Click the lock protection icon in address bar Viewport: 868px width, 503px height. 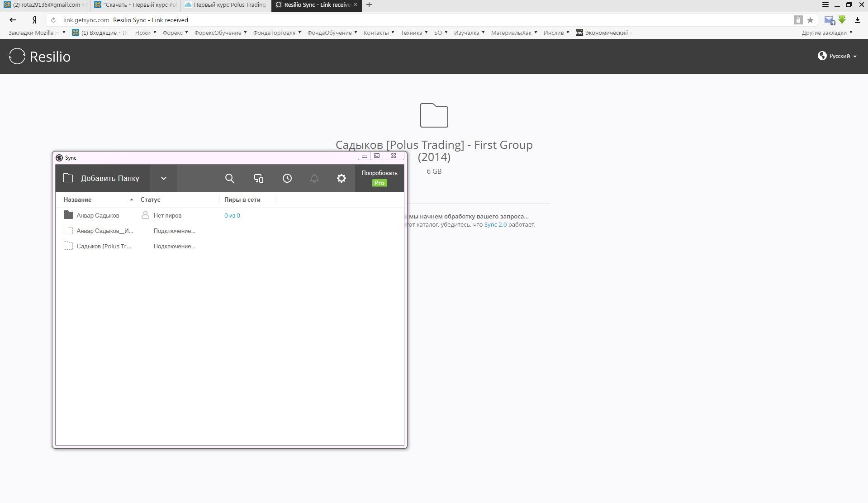pyautogui.click(x=798, y=20)
